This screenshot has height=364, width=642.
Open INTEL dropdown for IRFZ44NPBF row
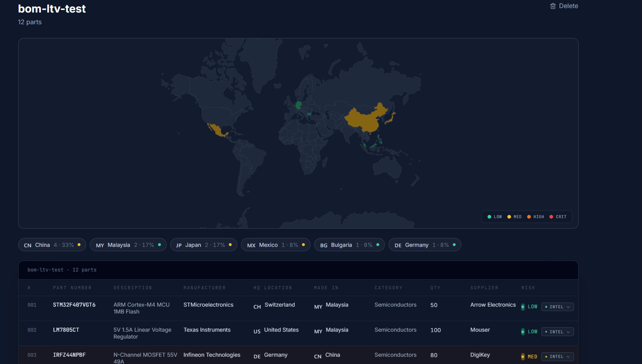click(x=558, y=357)
